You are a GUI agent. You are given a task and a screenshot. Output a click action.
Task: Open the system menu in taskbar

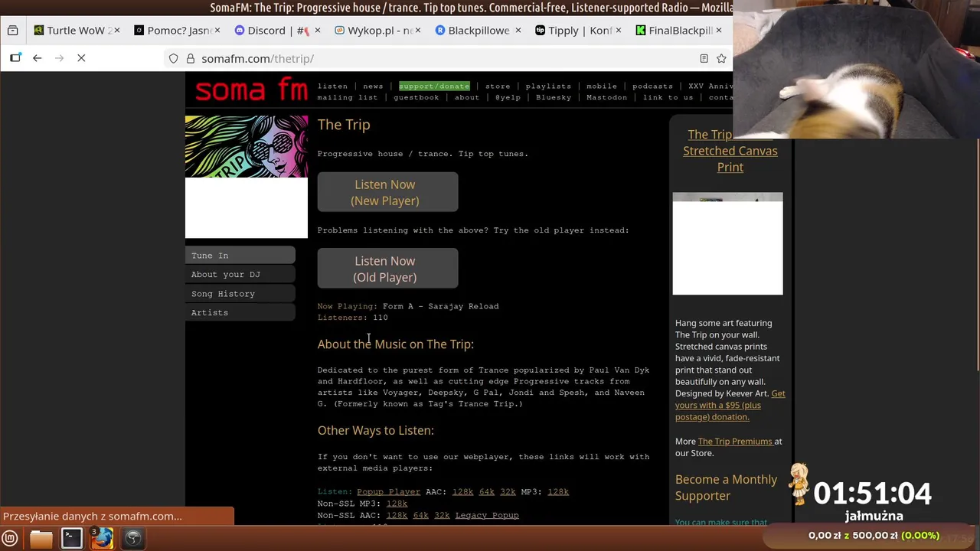tap(10, 538)
